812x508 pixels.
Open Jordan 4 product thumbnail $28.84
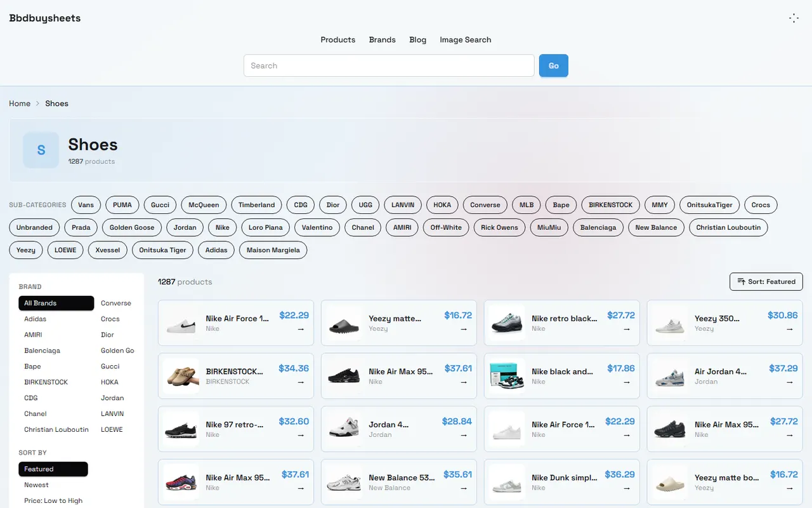pyautogui.click(x=344, y=429)
